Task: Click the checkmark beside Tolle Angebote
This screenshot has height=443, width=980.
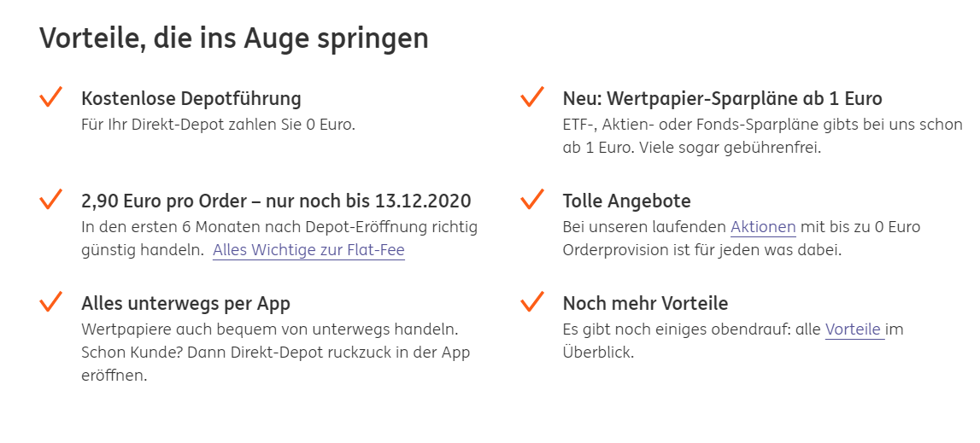Action: 532,200
